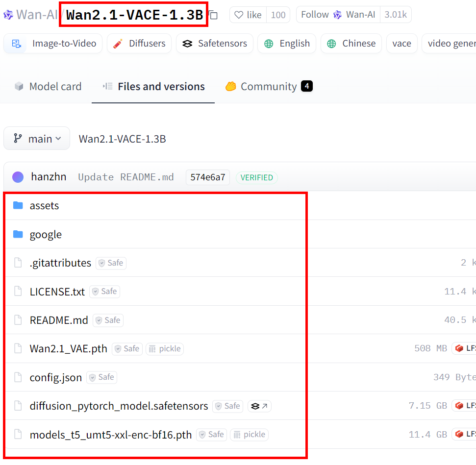Open the LICENSE.txt file

coord(57,292)
